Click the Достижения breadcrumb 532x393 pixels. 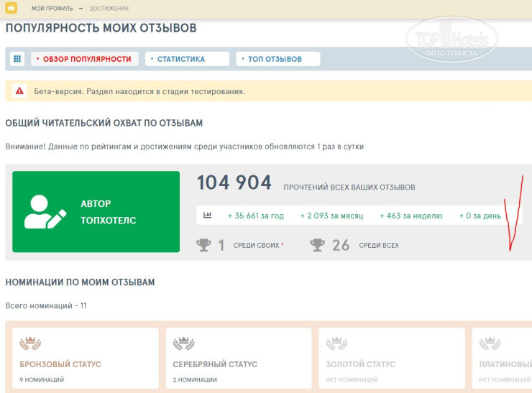coord(109,9)
